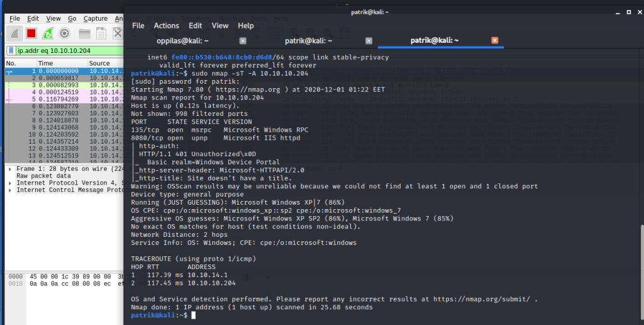This screenshot has height=325, width=644.
Task: Open the Wireshark Capture menu
Action: tap(96, 19)
